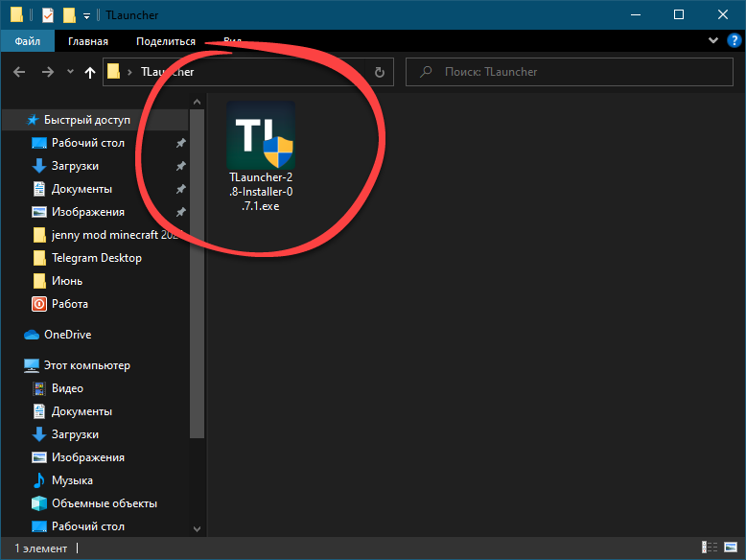Open the Поделиться ribbon tab

pos(165,41)
